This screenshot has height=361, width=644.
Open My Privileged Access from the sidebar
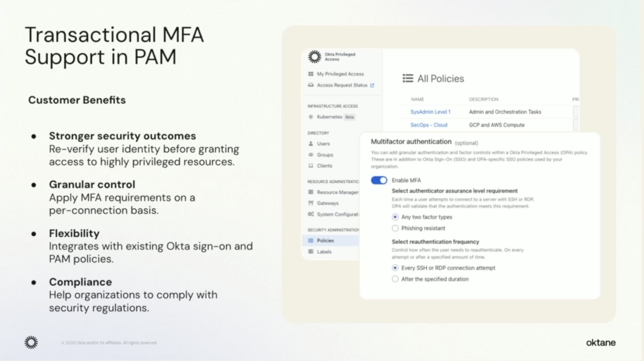[339, 74]
